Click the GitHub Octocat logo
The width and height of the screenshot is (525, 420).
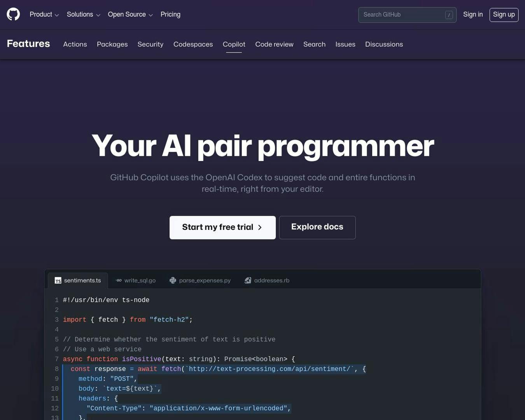(13, 14)
